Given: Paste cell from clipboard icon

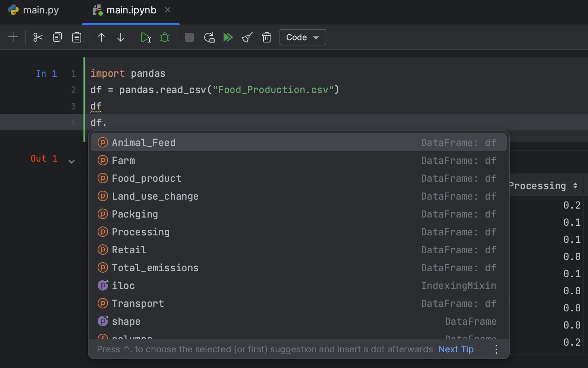Looking at the screenshot, I should point(77,37).
